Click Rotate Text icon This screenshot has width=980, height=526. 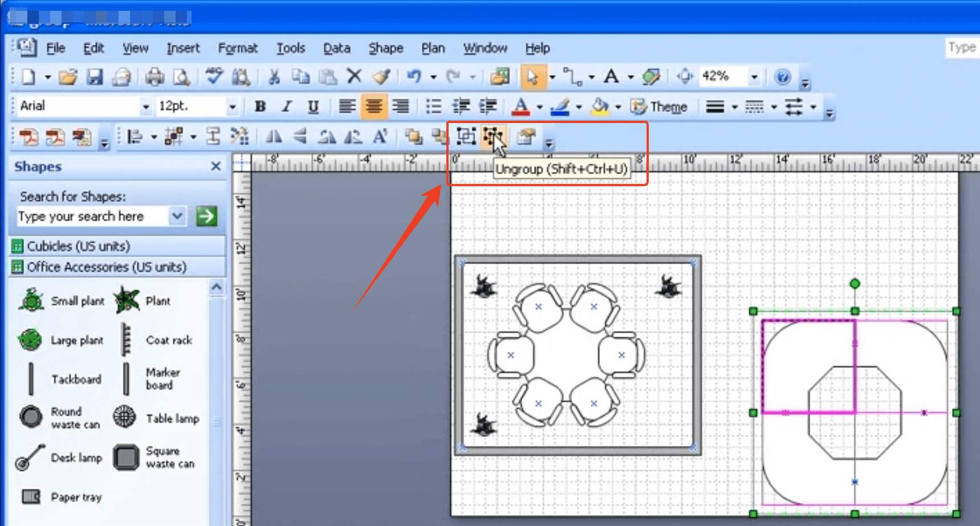[x=380, y=137]
